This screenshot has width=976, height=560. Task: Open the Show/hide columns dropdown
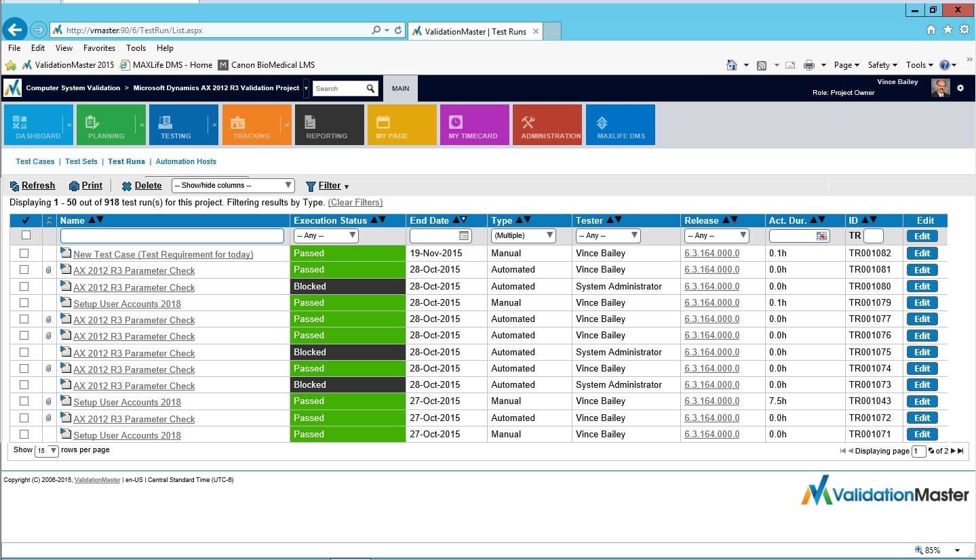[233, 185]
